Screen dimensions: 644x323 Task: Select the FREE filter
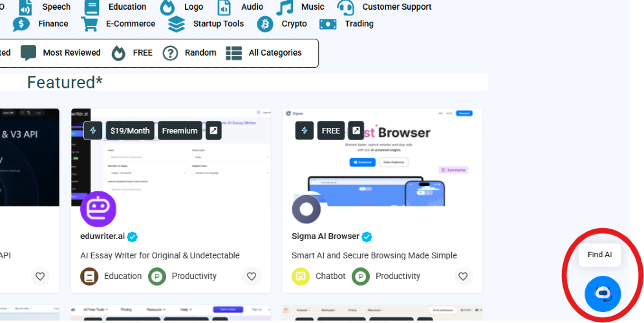click(x=132, y=53)
